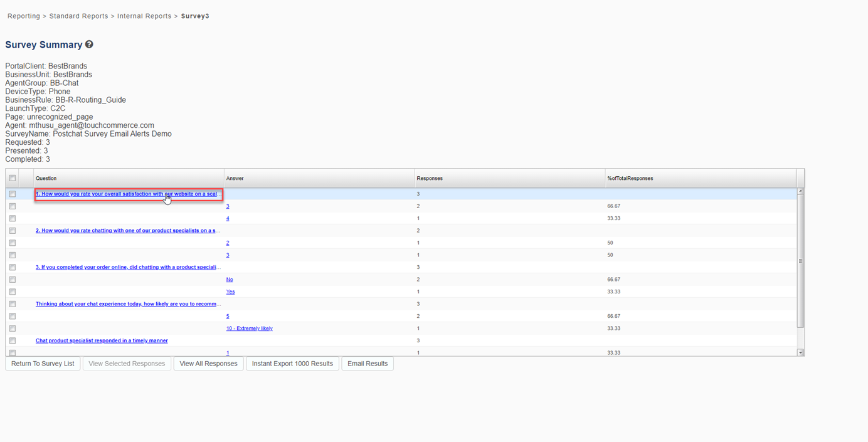Open the Reporting breadcrumb
868x442 pixels.
(24, 16)
